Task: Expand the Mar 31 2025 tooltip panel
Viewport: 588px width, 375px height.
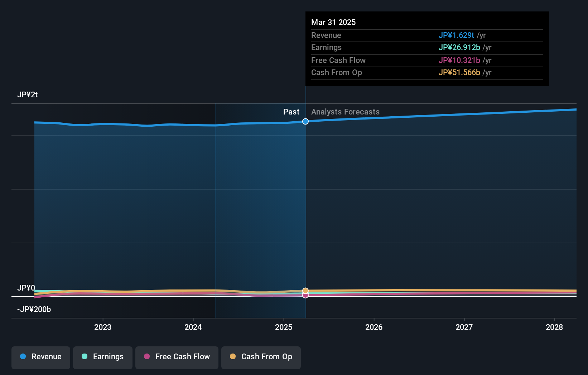Action: (x=427, y=48)
